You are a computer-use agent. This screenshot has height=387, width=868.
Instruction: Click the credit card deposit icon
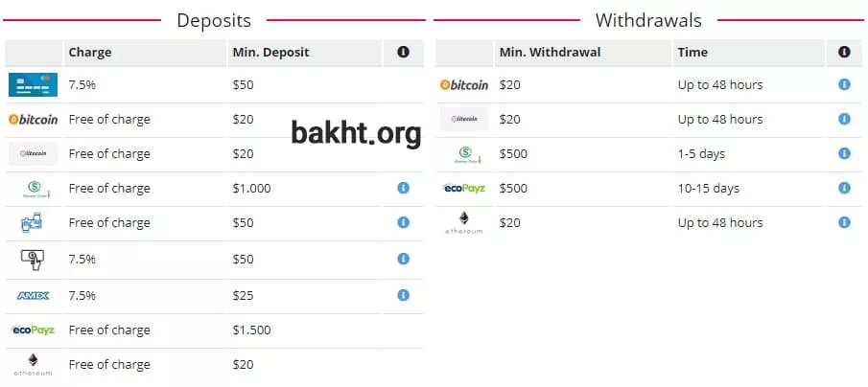pos(34,85)
